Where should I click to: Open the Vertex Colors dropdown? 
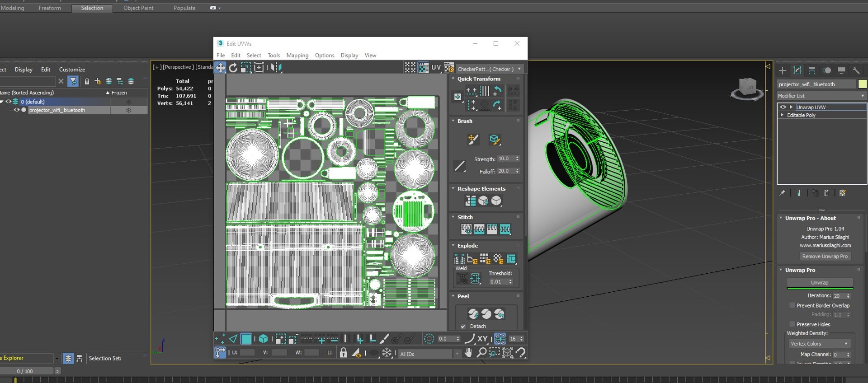click(819, 344)
